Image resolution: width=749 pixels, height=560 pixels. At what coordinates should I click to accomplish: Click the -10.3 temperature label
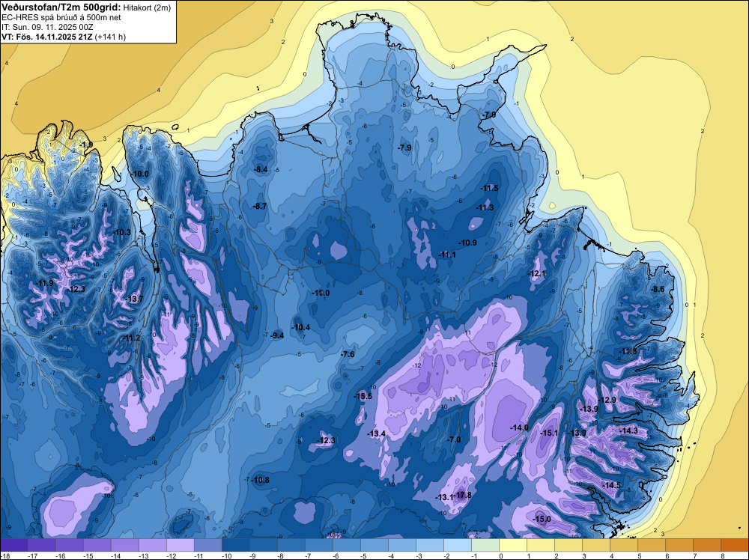[122, 233]
